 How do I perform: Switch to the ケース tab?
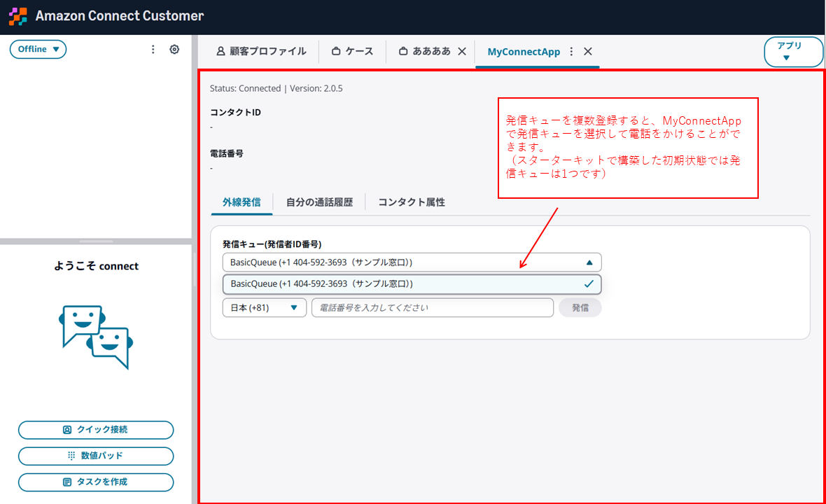point(352,51)
